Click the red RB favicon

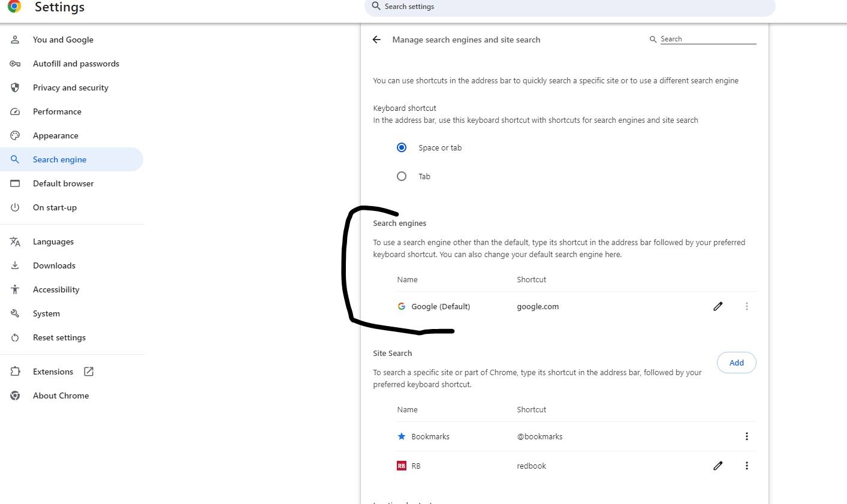pos(402,466)
